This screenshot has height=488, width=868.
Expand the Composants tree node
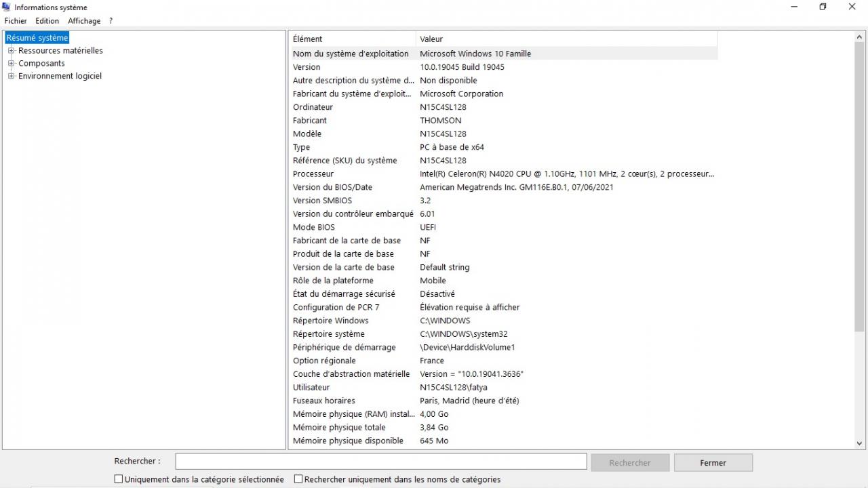point(11,63)
